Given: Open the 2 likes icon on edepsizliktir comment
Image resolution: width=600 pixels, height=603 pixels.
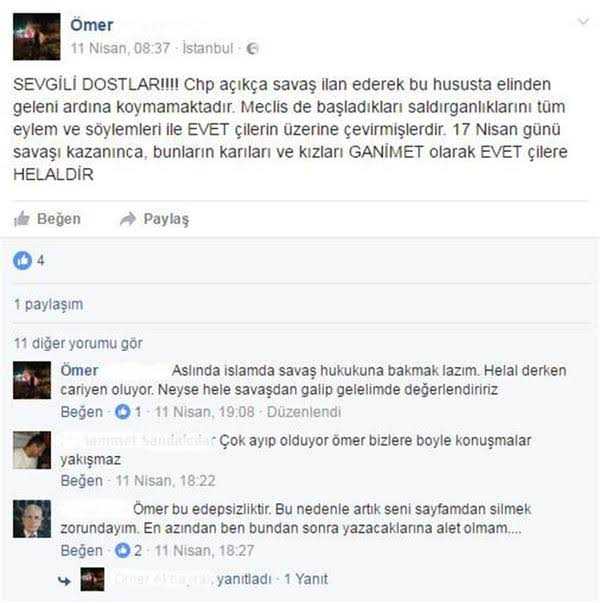Looking at the screenshot, I should (x=123, y=550).
